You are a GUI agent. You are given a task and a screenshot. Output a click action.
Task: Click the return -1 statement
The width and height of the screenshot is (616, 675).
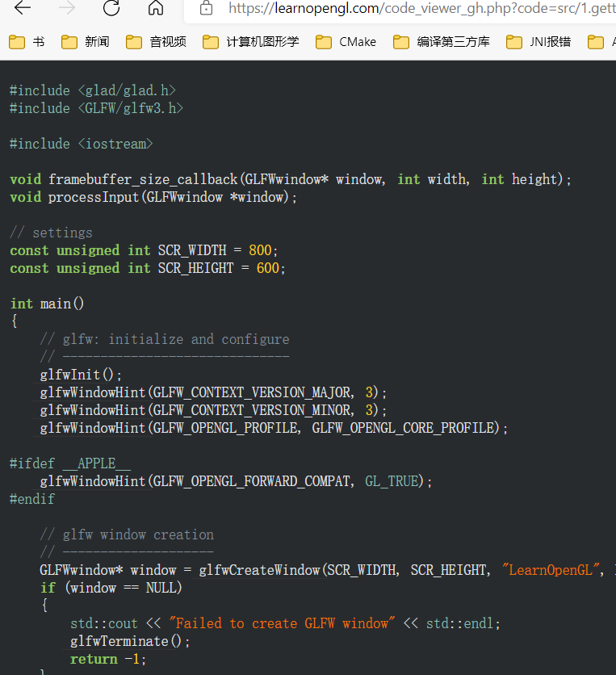click(108, 659)
